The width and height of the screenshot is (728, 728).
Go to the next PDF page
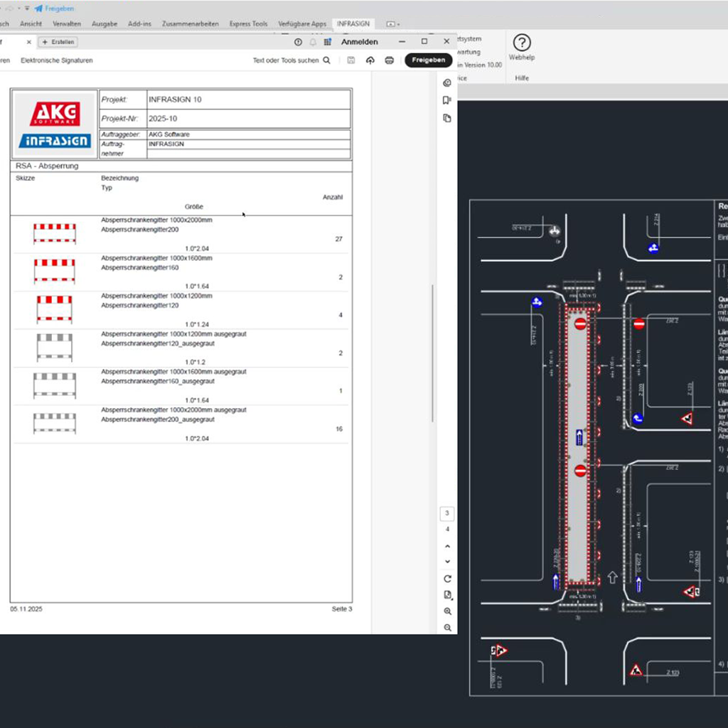point(447,562)
